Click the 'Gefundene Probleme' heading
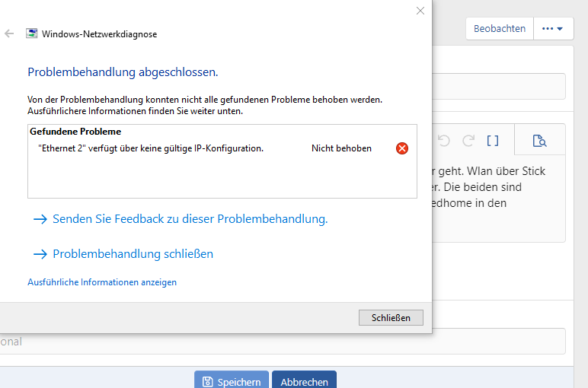588x388 pixels. [75, 132]
